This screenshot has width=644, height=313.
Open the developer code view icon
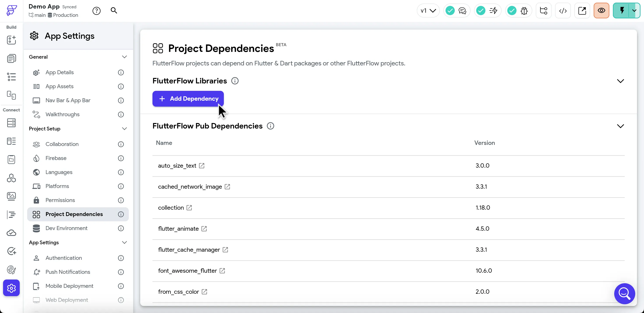coord(563,11)
